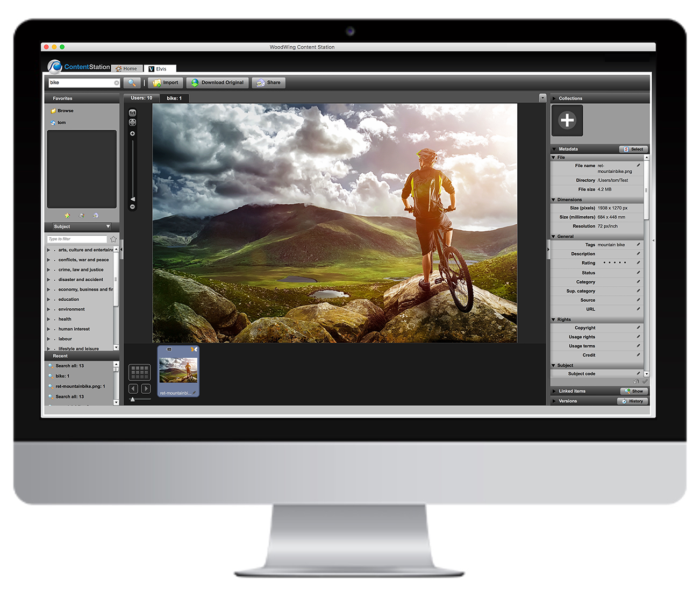The height and width of the screenshot is (596, 700).
Task: Collapse the Dimensions metadata section
Action: point(553,200)
